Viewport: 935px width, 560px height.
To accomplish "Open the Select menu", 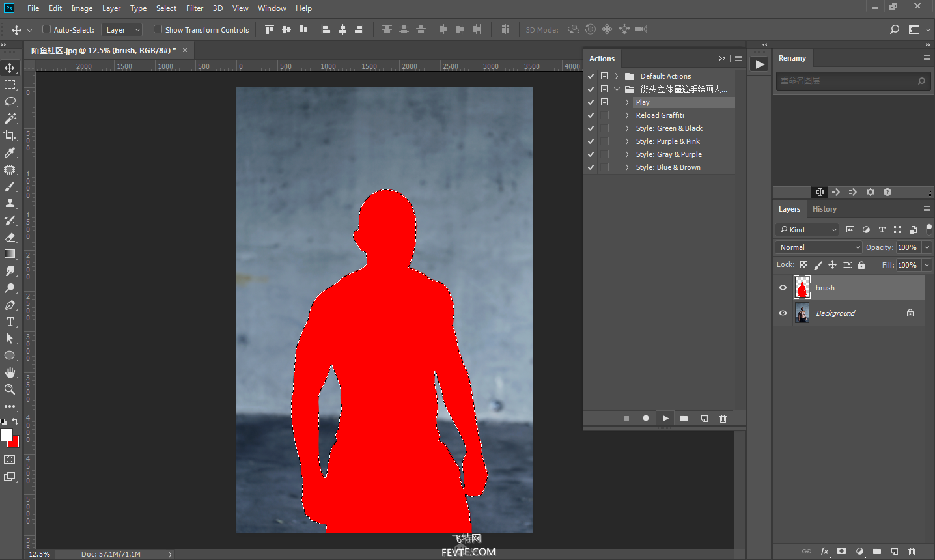I will pyautogui.click(x=166, y=8).
